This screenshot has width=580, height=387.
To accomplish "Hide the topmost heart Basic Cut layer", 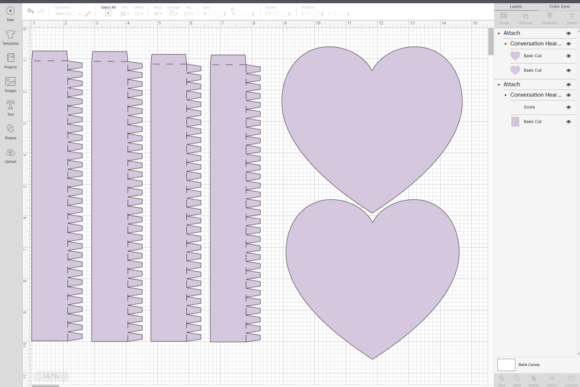I will pyautogui.click(x=569, y=56).
